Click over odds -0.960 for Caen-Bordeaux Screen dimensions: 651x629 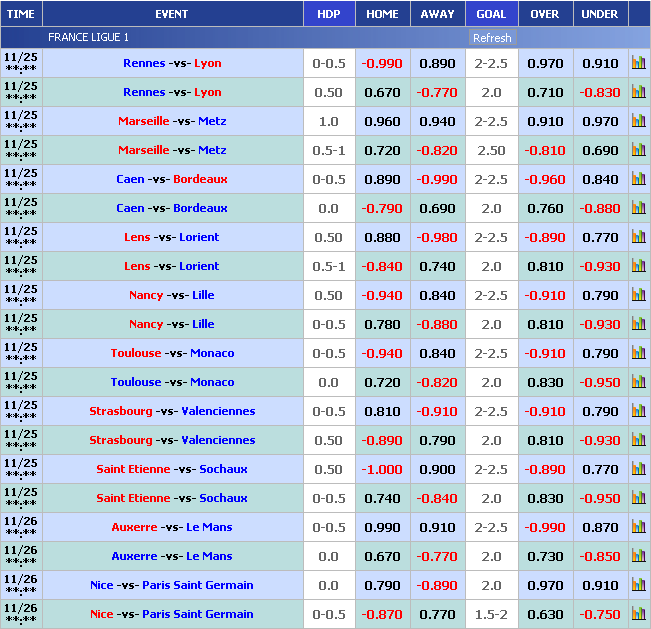[x=545, y=179]
